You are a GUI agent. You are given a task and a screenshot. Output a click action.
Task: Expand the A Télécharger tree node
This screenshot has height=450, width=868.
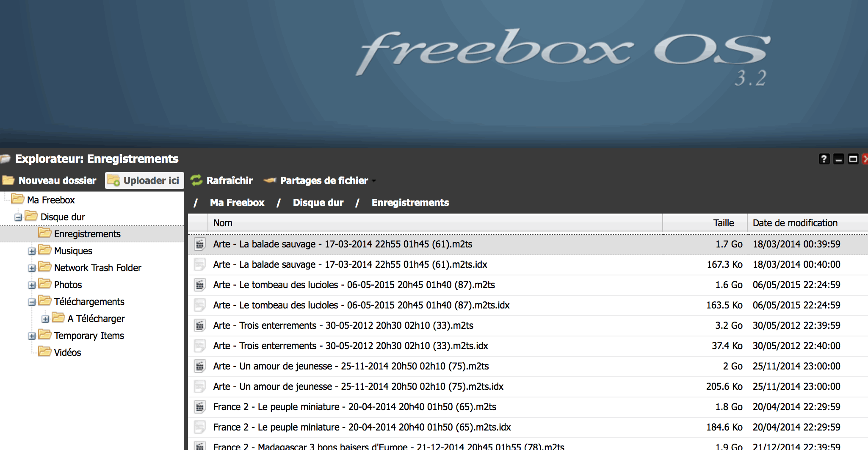(45, 319)
